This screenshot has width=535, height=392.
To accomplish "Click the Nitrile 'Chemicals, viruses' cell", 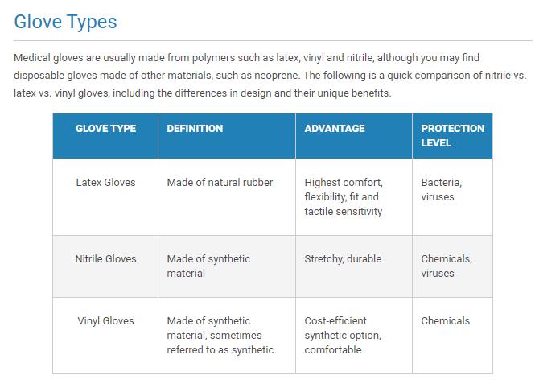I will [447, 266].
